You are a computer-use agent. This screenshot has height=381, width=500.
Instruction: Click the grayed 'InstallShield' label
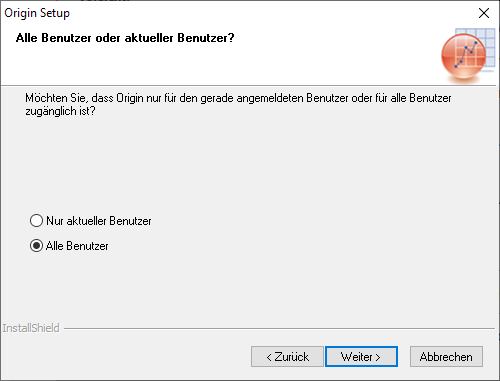point(31,328)
